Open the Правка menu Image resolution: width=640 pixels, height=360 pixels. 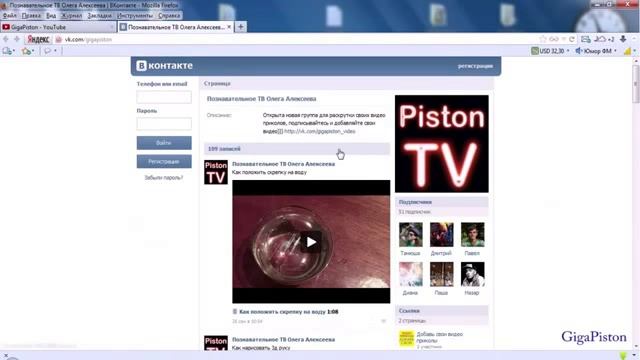tap(31, 16)
